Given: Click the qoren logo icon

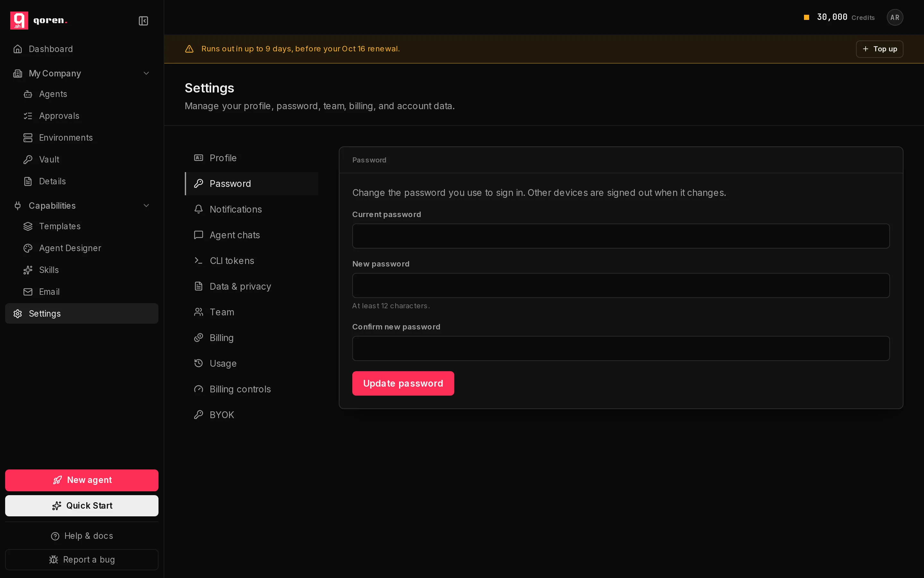Looking at the screenshot, I should pyautogui.click(x=19, y=21).
